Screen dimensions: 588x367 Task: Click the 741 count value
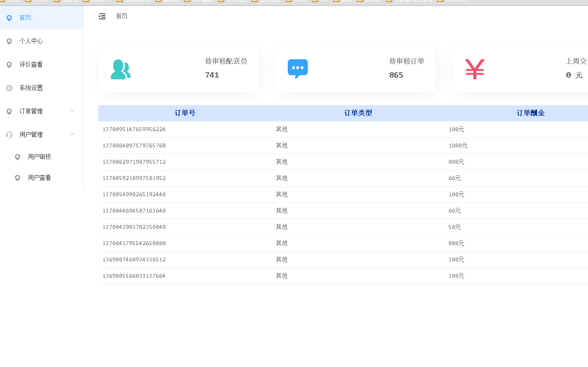(x=212, y=75)
